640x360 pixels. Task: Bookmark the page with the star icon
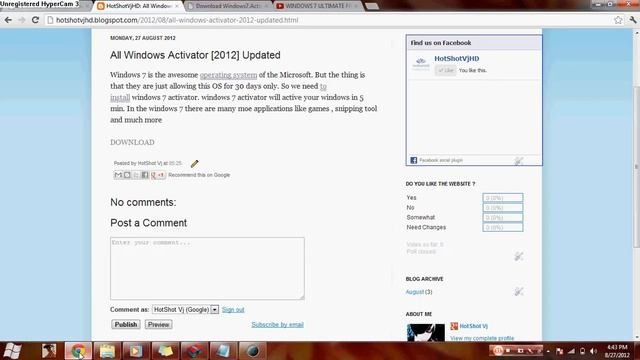pyautogui.click(x=618, y=20)
